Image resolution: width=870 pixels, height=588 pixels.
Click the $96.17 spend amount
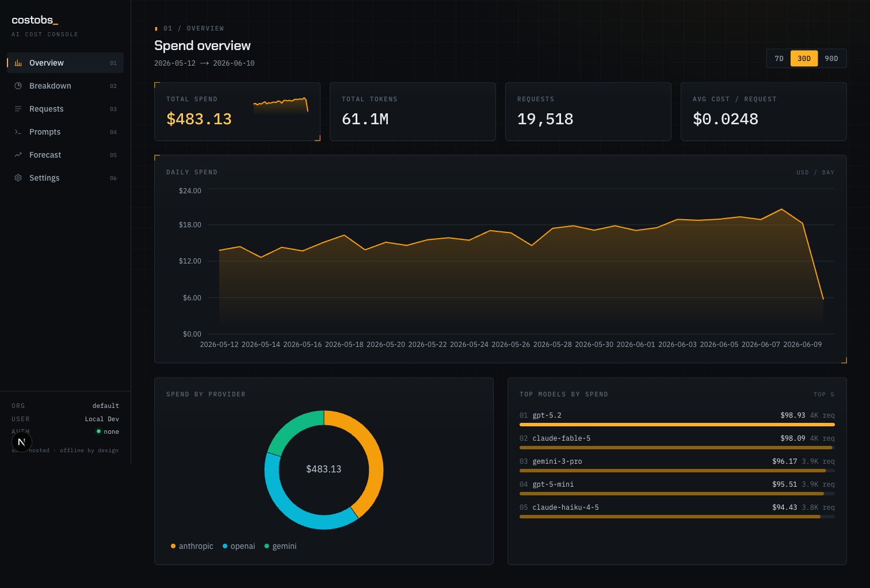click(x=785, y=461)
